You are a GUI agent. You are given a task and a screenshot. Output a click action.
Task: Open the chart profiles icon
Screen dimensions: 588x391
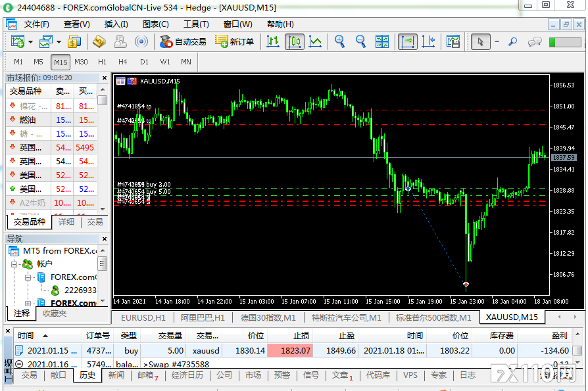(46, 41)
